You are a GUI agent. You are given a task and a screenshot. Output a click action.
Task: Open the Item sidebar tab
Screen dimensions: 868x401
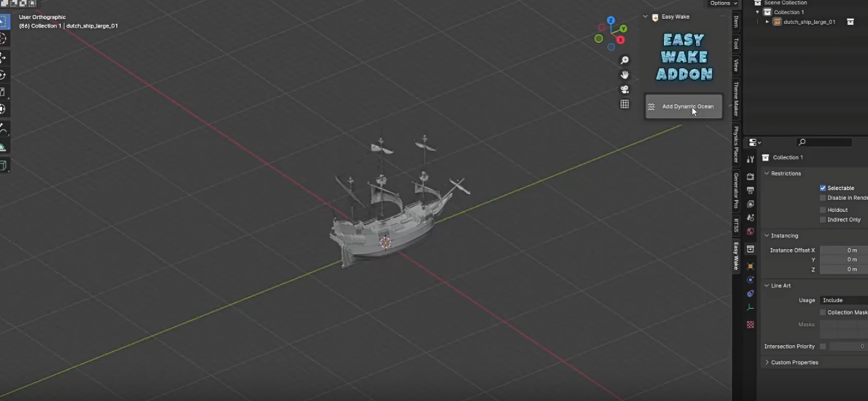(x=736, y=21)
